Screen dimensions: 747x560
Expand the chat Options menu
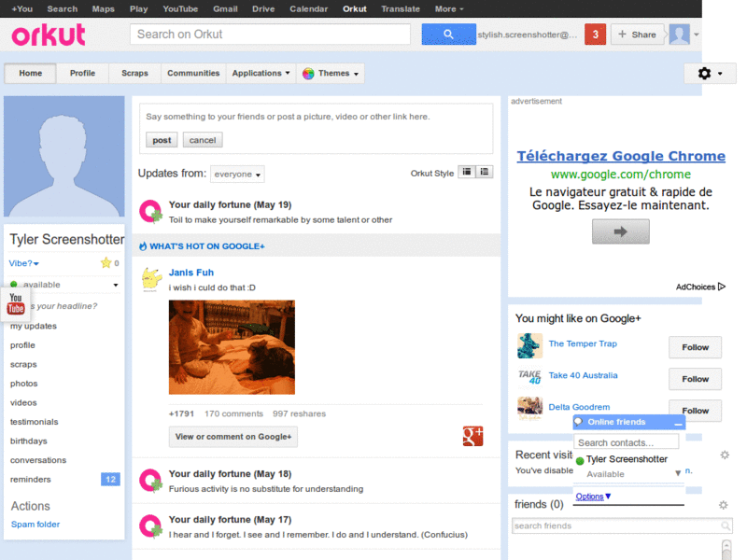[x=593, y=497]
